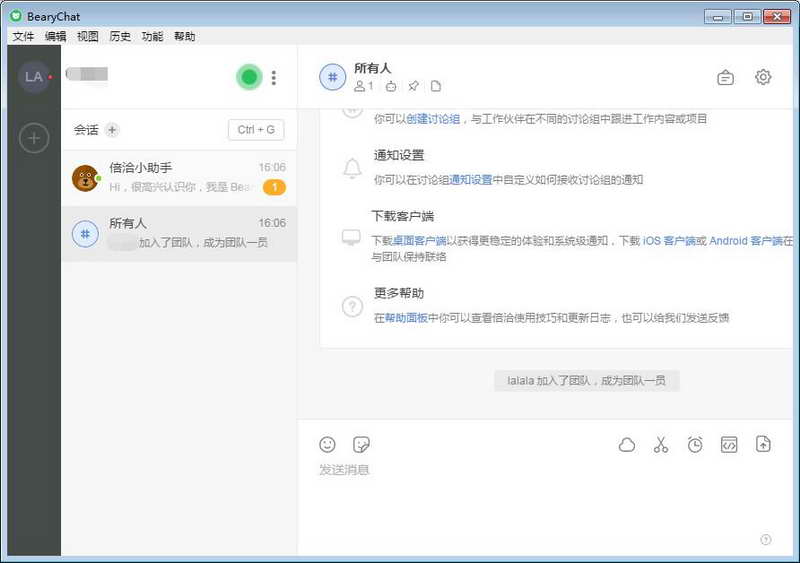This screenshot has width=800, height=563.
Task: Open the emoji picker smiley icon
Action: click(x=327, y=445)
